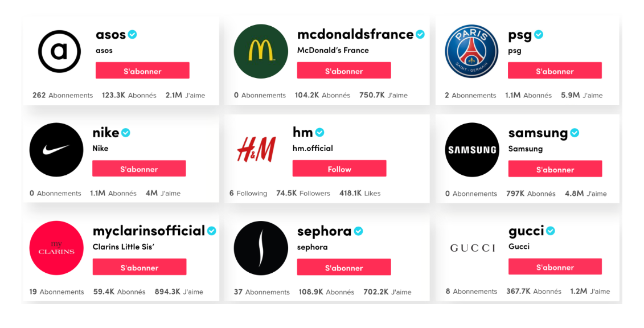This screenshot has height=328, width=644.
Task: Select the my Clarins pink avatar
Action: [x=56, y=248]
